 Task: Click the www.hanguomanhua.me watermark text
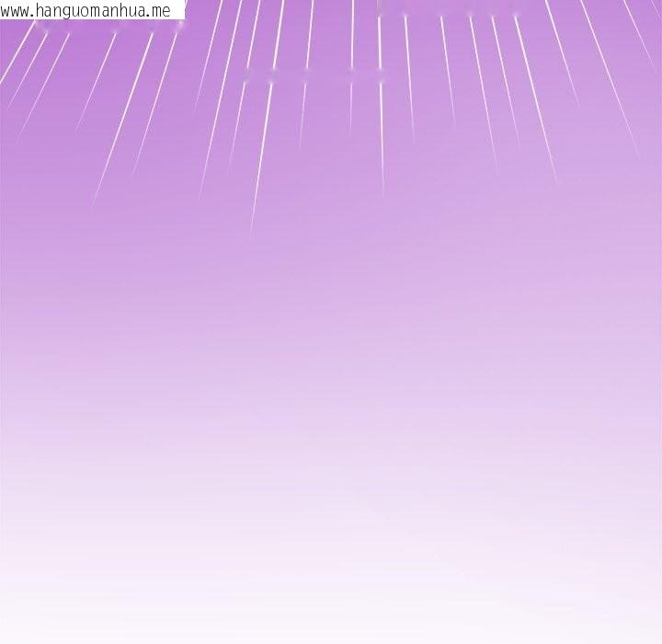[86, 10]
